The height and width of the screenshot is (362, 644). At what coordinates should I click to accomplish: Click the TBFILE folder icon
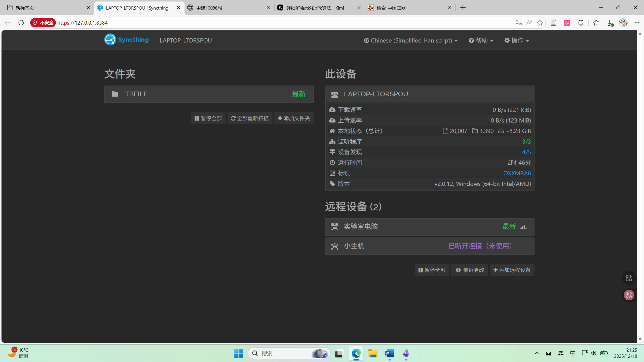tap(115, 94)
